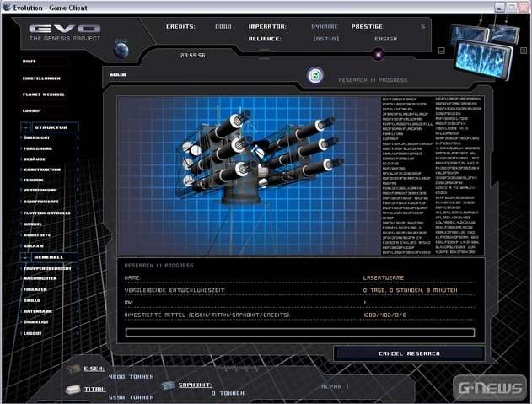Click the LaserTuerme name value
532x404 pixels.
(x=384, y=277)
